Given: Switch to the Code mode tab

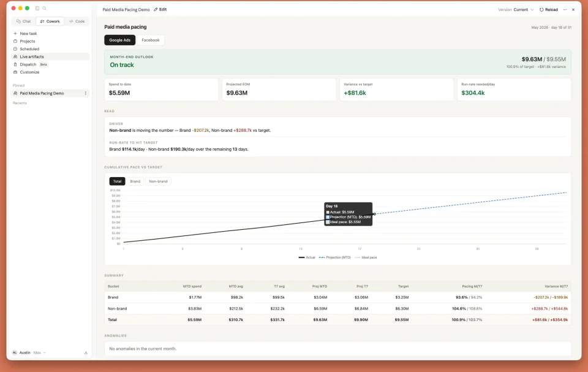Looking at the screenshot, I should 77,21.
